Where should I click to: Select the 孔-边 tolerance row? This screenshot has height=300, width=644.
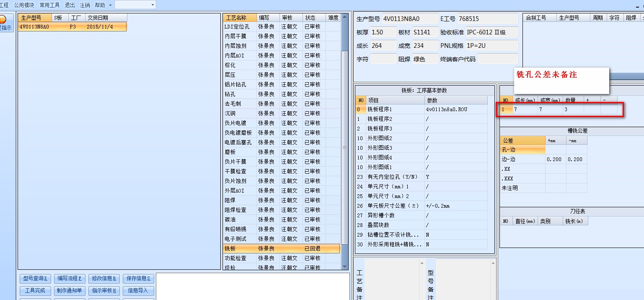(x=543, y=149)
